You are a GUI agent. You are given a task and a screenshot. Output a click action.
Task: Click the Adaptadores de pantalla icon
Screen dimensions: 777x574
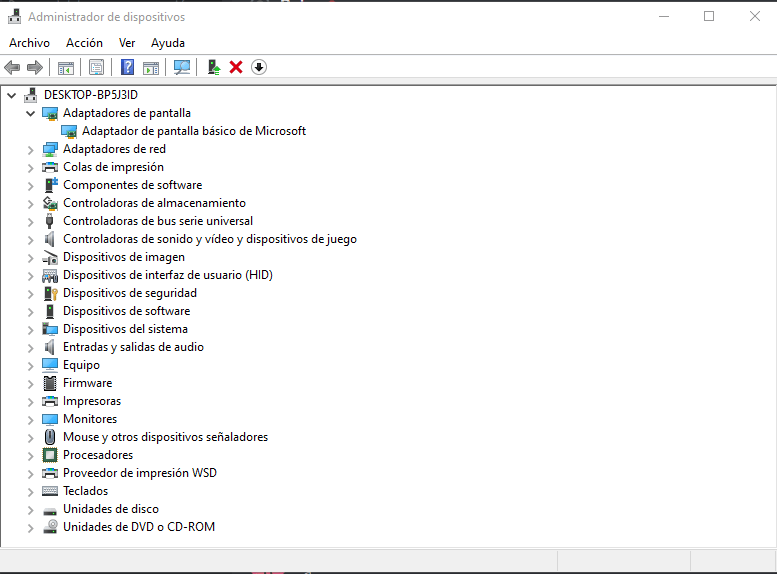pyautogui.click(x=50, y=113)
